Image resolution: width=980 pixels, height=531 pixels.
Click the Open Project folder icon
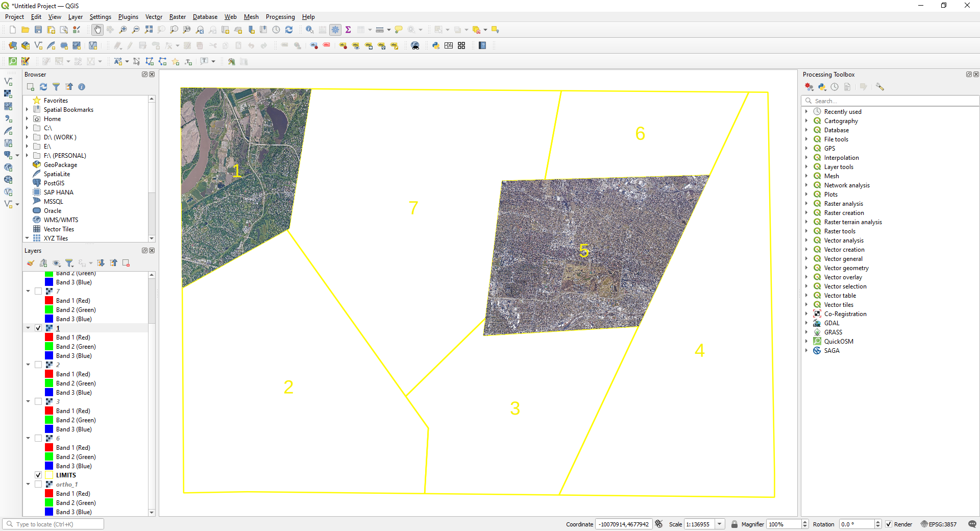25,30
